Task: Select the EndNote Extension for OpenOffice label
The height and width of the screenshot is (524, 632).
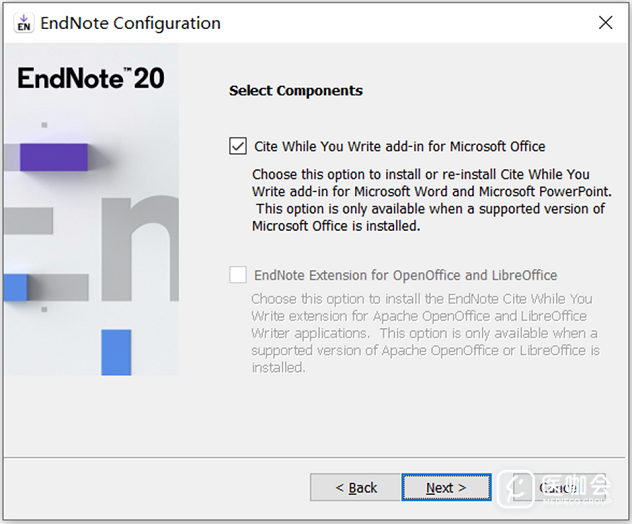Action: click(x=406, y=275)
